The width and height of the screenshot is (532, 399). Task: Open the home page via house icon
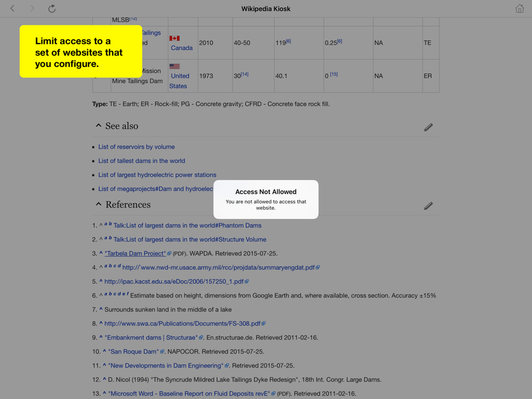pyautogui.click(x=519, y=9)
